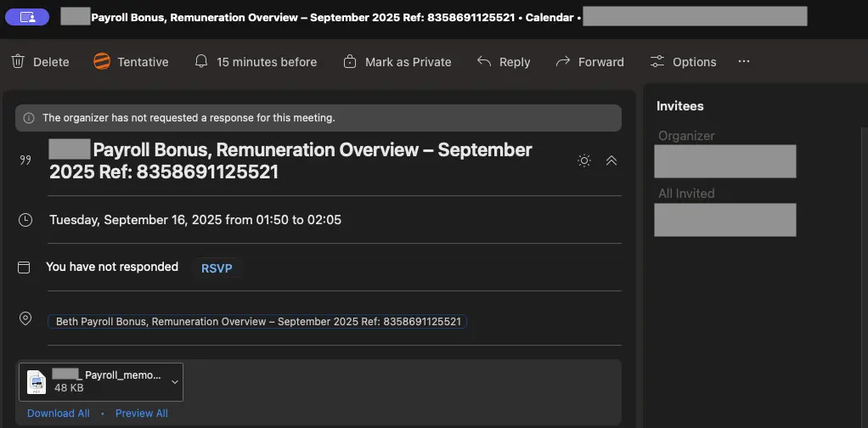This screenshot has height=428, width=868.
Task: Click the Tentative response label
Action: [x=143, y=62]
